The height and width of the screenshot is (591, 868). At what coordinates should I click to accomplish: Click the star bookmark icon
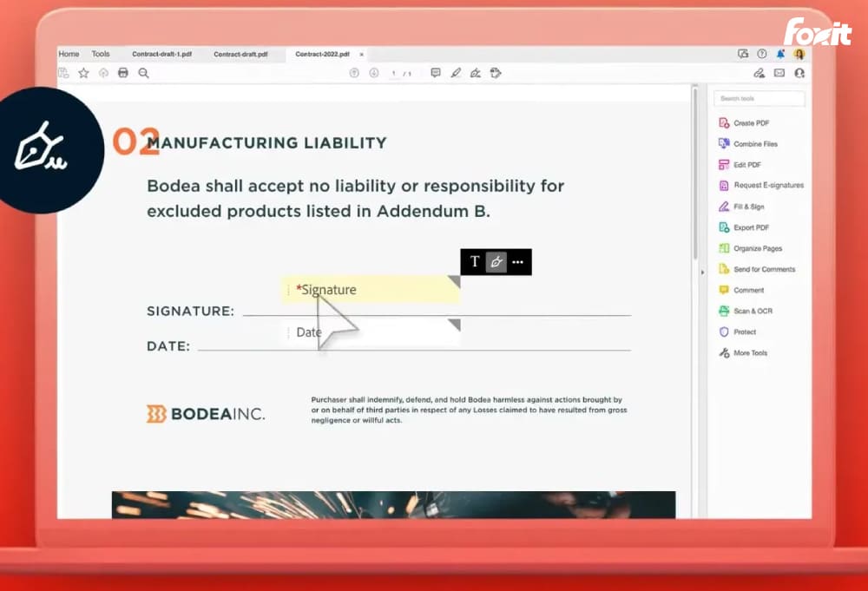(83, 73)
